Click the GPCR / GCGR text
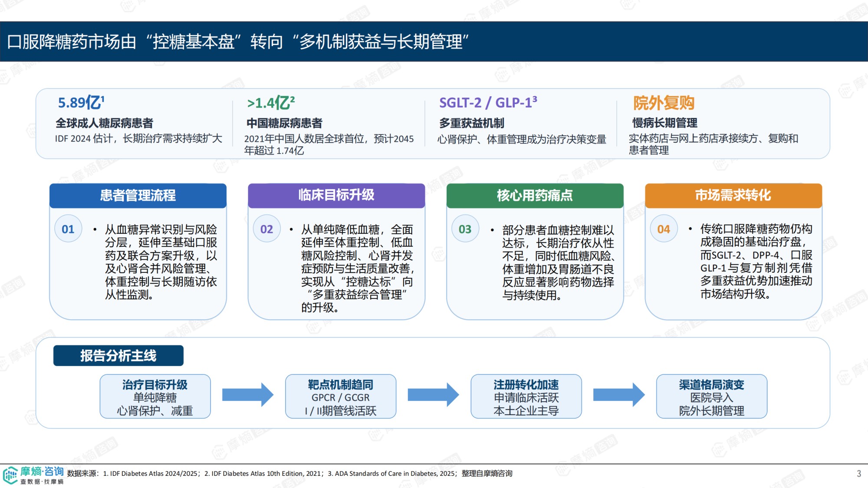The height and width of the screenshot is (488, 868). pos(341,397)
